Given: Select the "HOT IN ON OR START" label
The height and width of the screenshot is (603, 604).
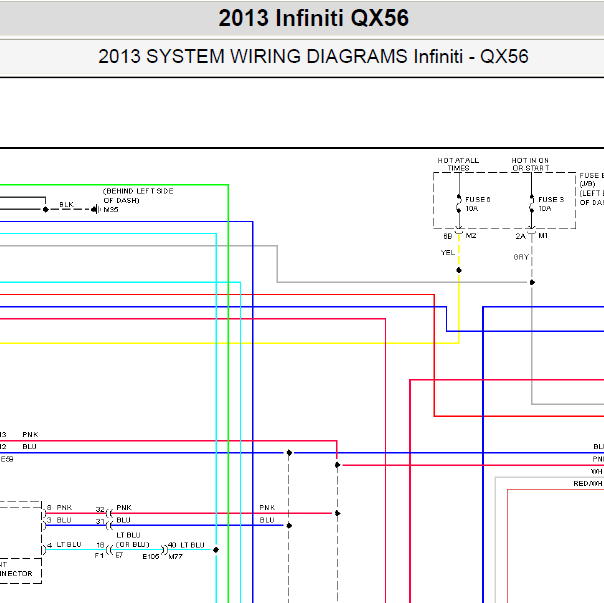Looking at the screenshot, I should [530, 164].
